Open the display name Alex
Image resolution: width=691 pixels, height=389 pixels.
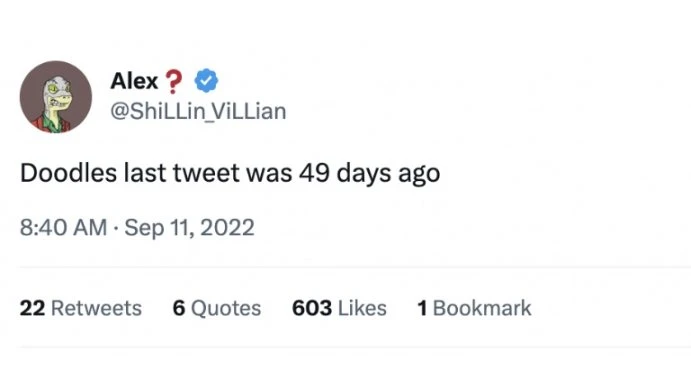coord(134,81)
